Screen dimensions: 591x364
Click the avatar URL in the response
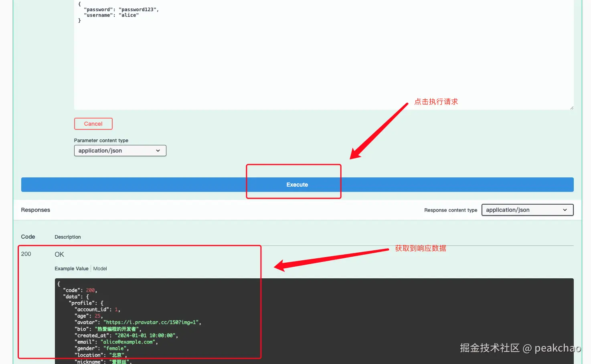coord(152,322)
